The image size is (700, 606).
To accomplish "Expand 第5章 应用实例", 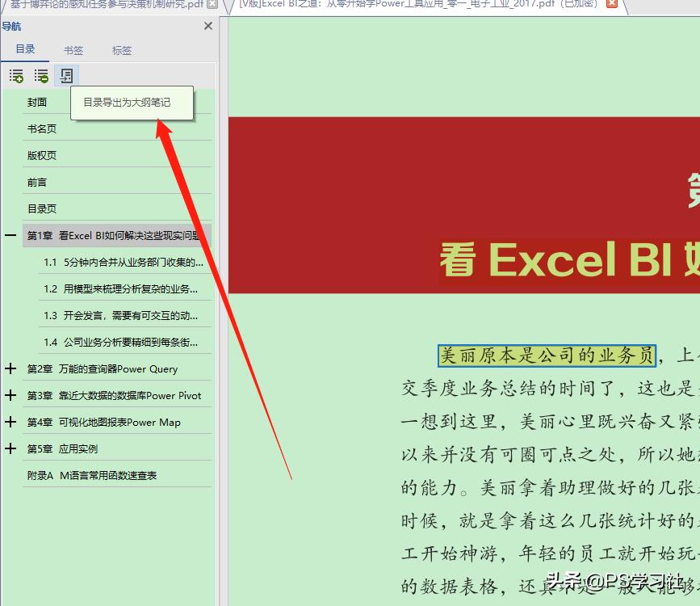I will 10,448.
